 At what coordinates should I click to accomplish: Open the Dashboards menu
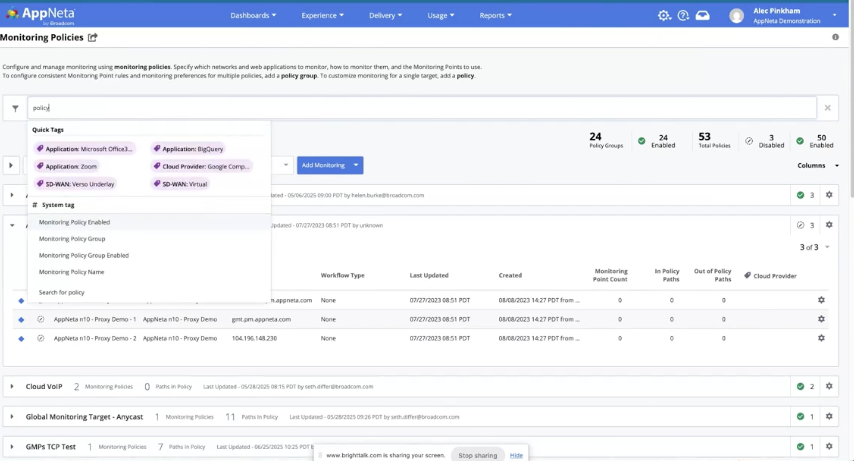(253, 16)
